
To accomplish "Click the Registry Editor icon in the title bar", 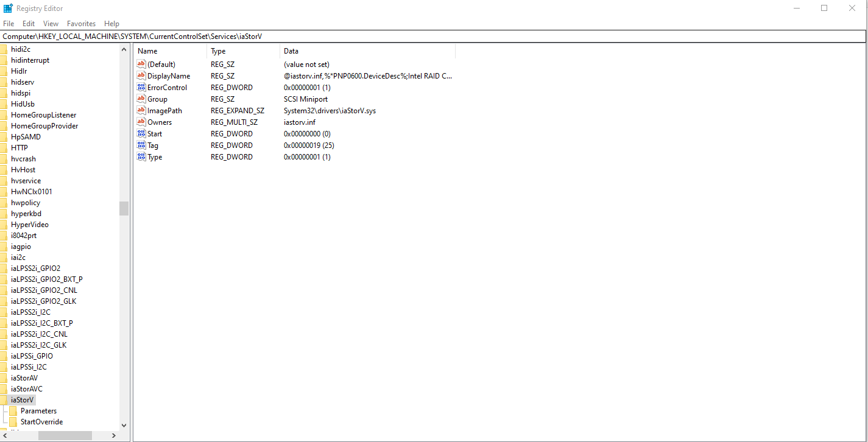I will pos(7,8).
